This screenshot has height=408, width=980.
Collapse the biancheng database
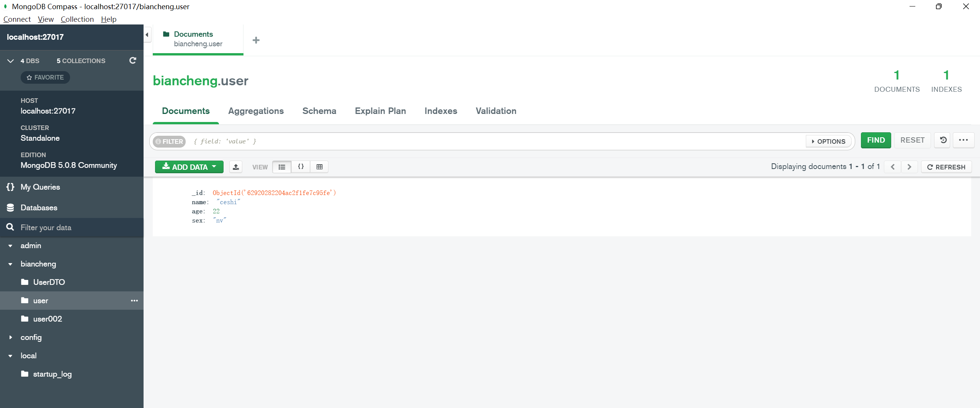pyautogui.click(x=10, y=264)
